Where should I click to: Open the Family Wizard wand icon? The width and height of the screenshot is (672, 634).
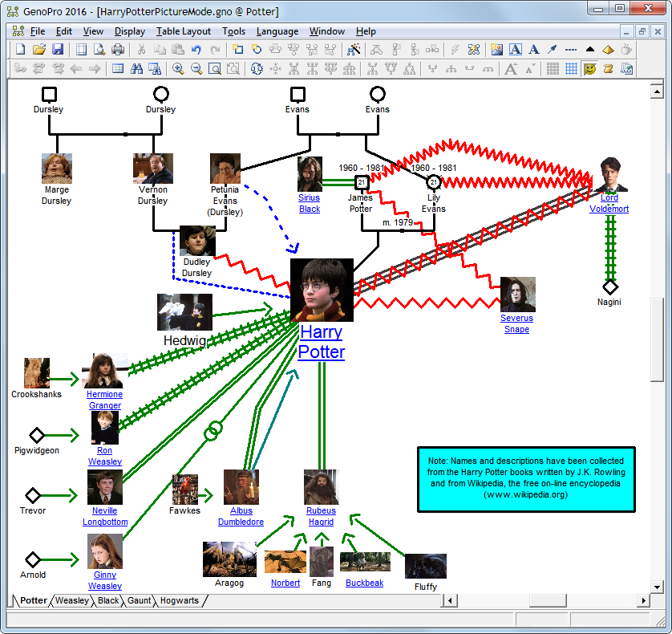[354, 50]
